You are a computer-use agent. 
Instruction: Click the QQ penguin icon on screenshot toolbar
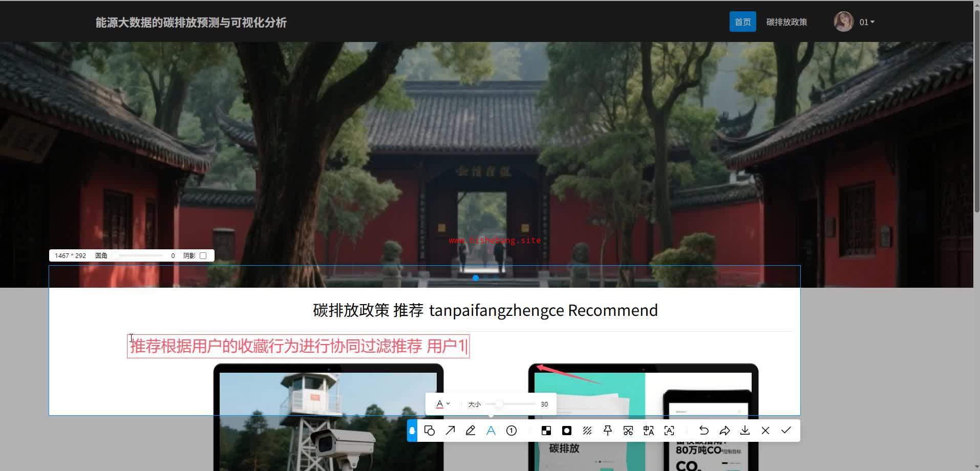pyautogui.click(x=412, y=431)
